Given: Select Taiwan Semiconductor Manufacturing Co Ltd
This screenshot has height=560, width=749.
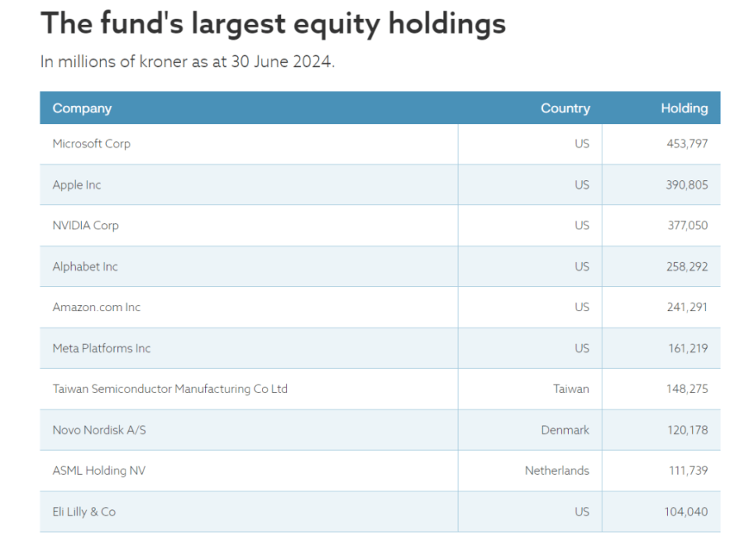Looking at the screenshot, I should 169,388.
